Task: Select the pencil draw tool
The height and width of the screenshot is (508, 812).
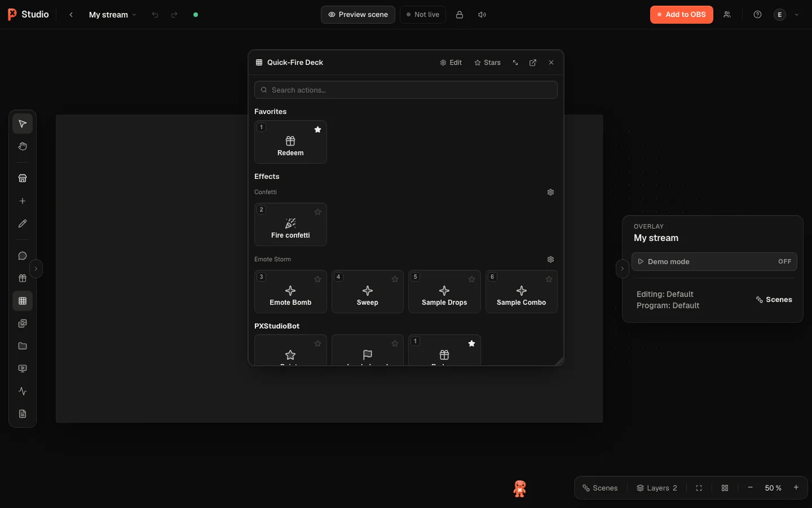Action: tap(23, 224)
